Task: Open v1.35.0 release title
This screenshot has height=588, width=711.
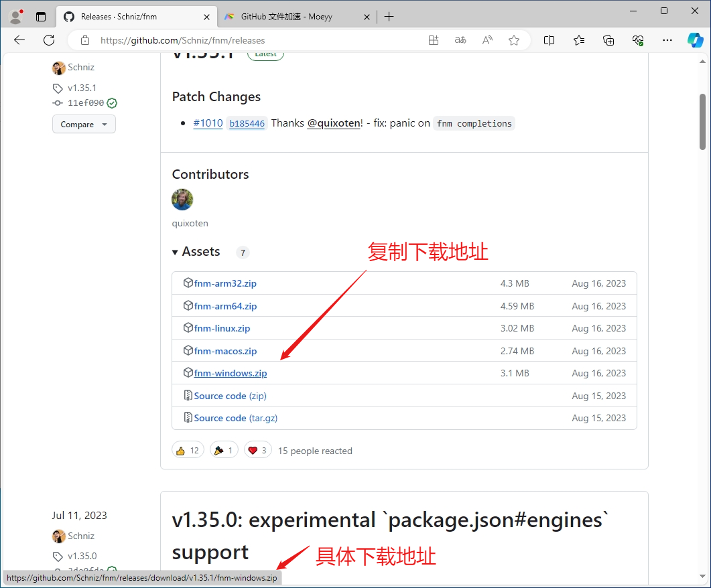Action: point(390,536)
